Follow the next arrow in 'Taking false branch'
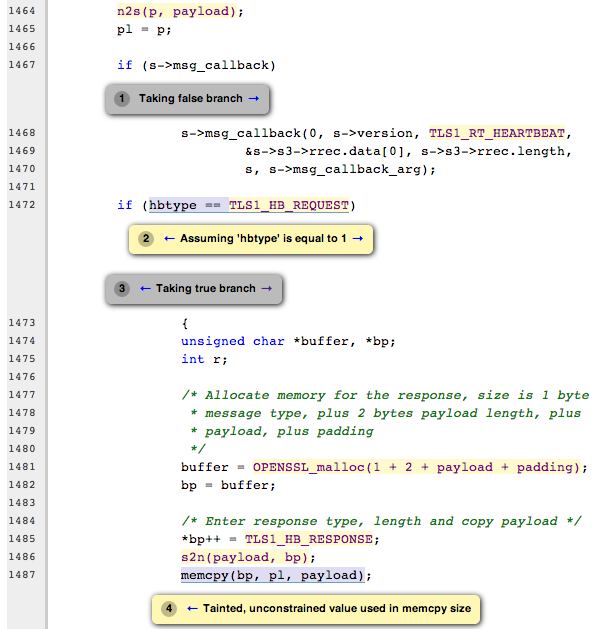The width and height of the screenshot is (606, 629). coord(253,99)
